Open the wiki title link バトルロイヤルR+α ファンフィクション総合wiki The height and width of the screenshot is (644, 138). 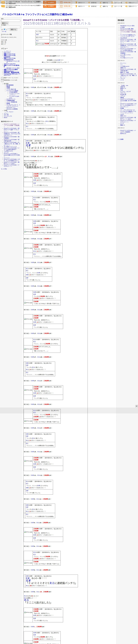(x=37, y=14)
